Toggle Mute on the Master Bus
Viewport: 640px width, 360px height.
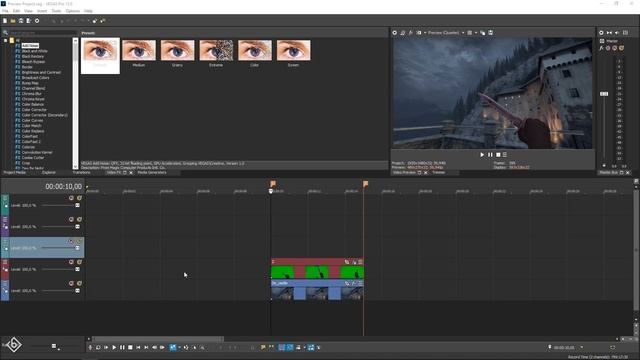coord(615,48)
